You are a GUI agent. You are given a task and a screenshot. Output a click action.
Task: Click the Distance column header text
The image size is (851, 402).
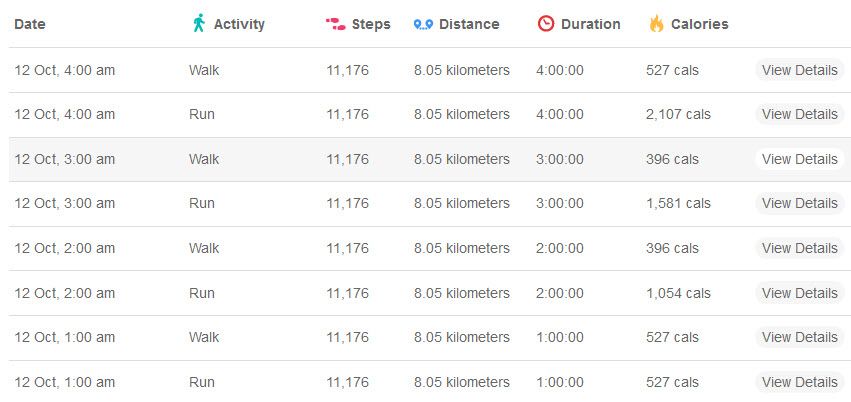click(x=469, y=24)
